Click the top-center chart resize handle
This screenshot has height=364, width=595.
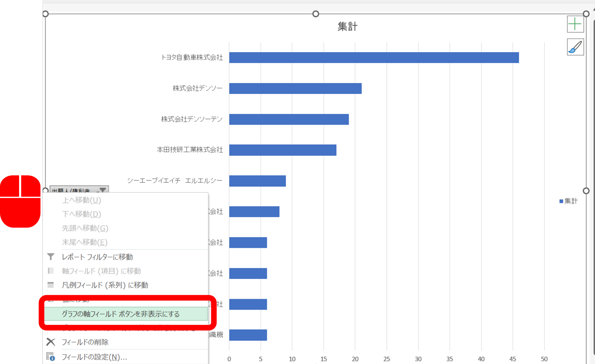coord(316,14)
